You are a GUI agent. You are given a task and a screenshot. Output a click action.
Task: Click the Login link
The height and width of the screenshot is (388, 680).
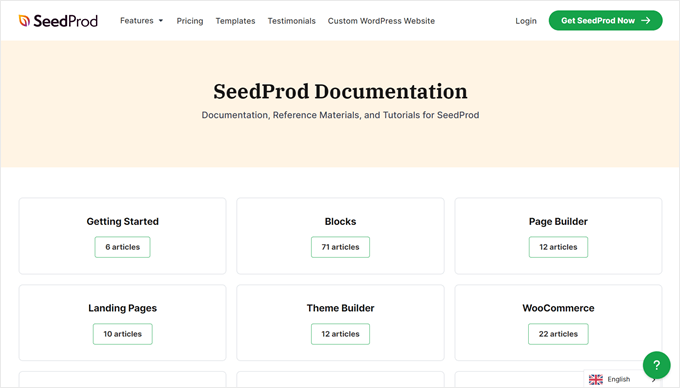[x=526, y=21]
